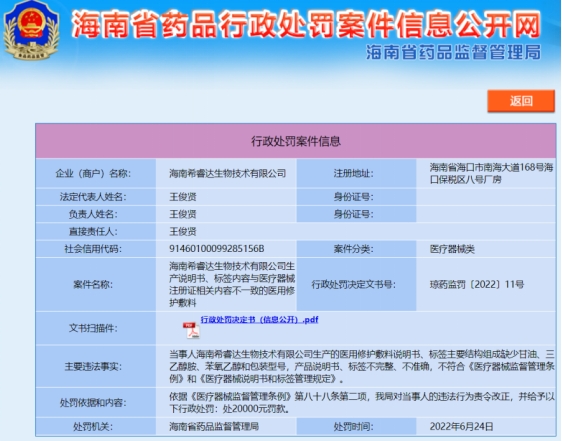The width and height of the screenshot is (562, 441).
Task: Click the 企业（商户）名称 label
Action: (93, 174)
